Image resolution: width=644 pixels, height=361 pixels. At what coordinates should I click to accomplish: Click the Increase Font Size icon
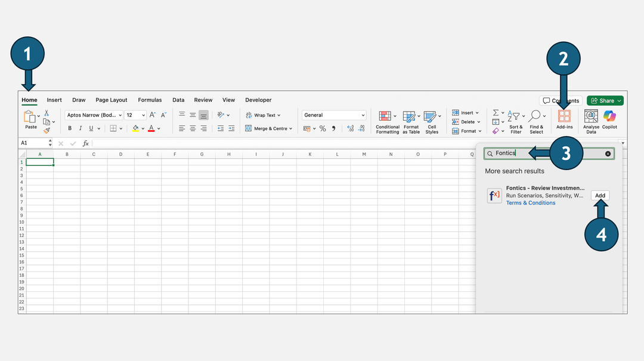point(153,115)
